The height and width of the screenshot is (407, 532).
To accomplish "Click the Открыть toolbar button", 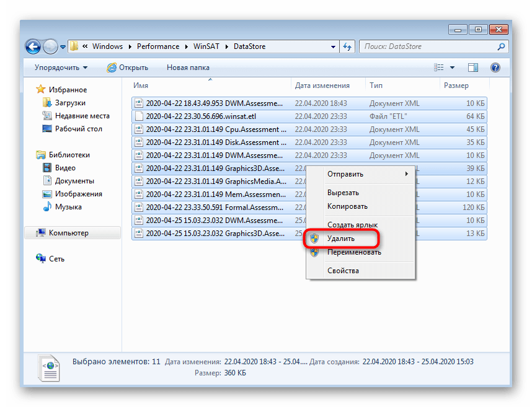I will coord(127,68).
